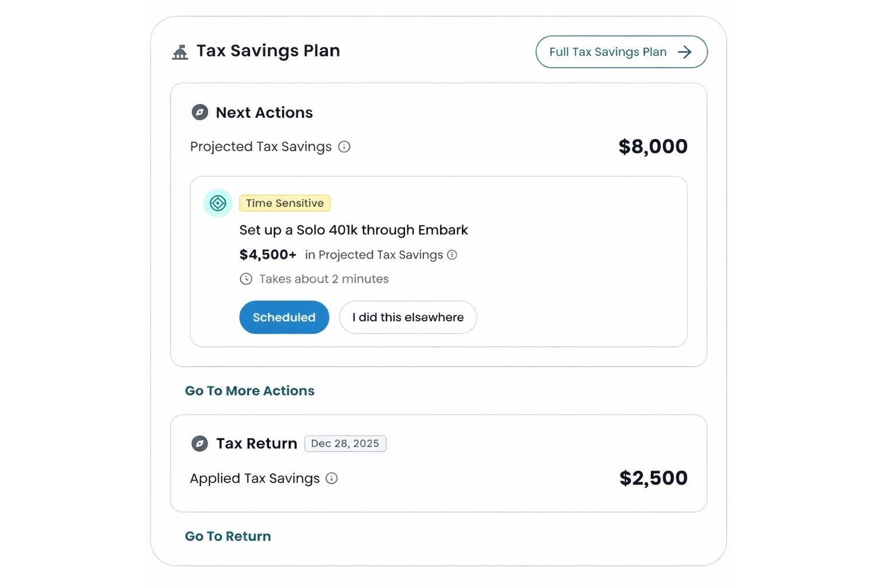The image size is (879, 588).
Task: Go To More Actions link
Action: (249, 390)
